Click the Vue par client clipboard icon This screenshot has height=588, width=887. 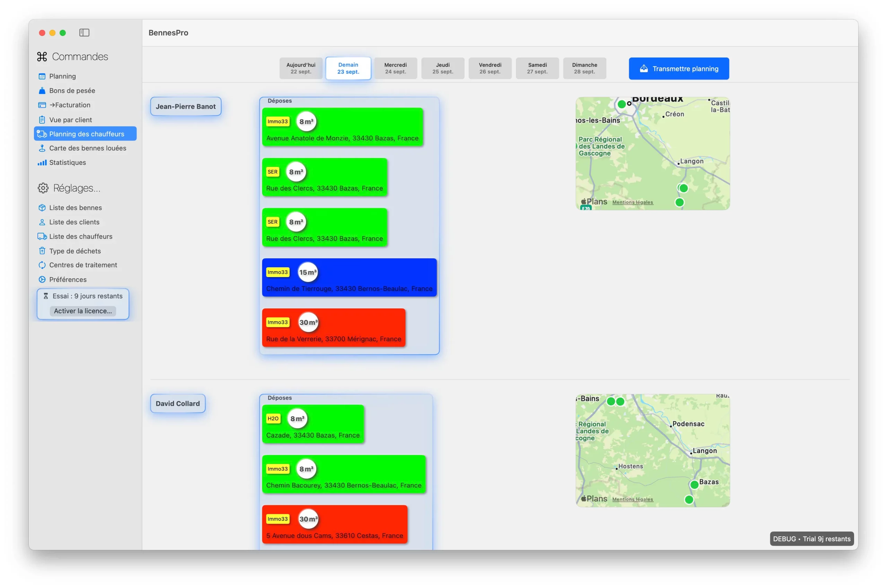[42, 119]
